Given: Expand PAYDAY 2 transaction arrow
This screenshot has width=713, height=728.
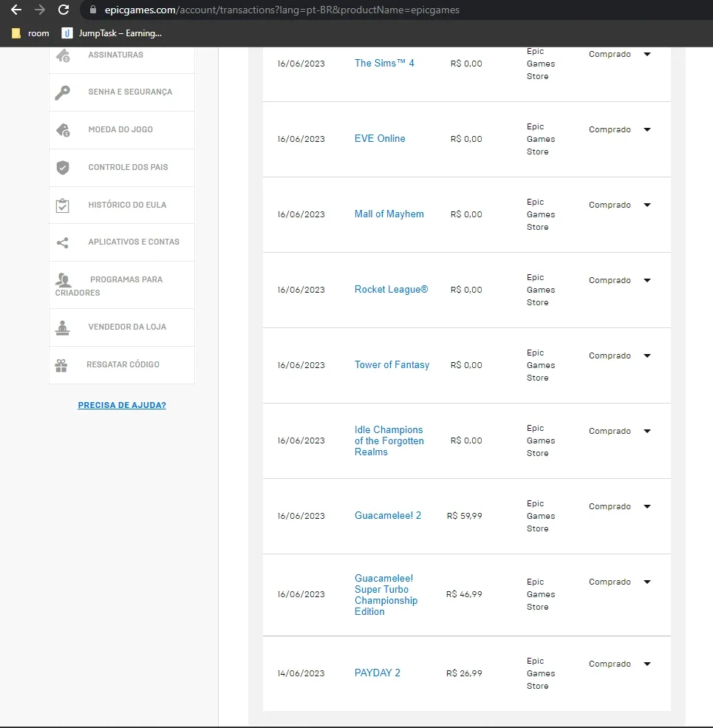Looking at the screenshot, I should [647, 664].
